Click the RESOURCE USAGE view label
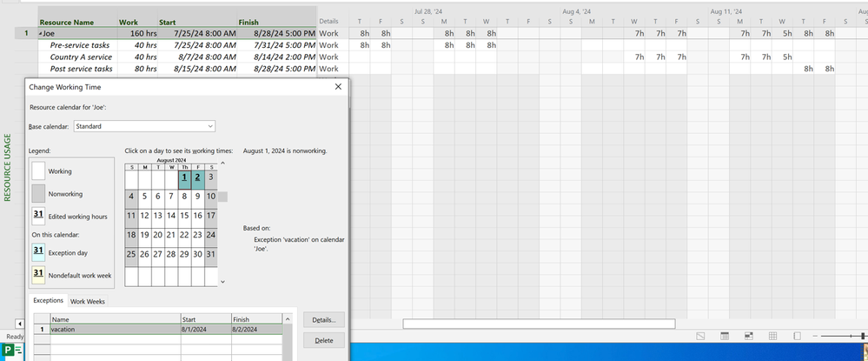The height and width of the screenshot is (361, 868). pyautogui.click(x=8, y=168)
